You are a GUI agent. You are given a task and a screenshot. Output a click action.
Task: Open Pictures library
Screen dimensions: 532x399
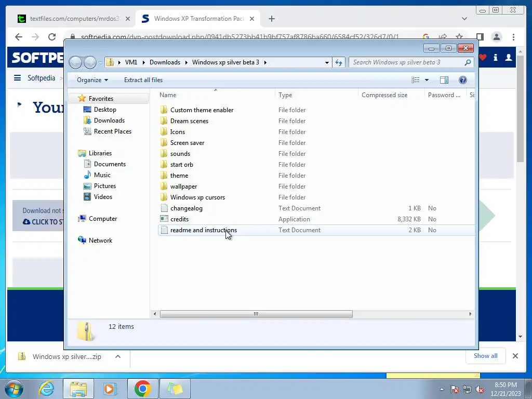tap(104, 186)
